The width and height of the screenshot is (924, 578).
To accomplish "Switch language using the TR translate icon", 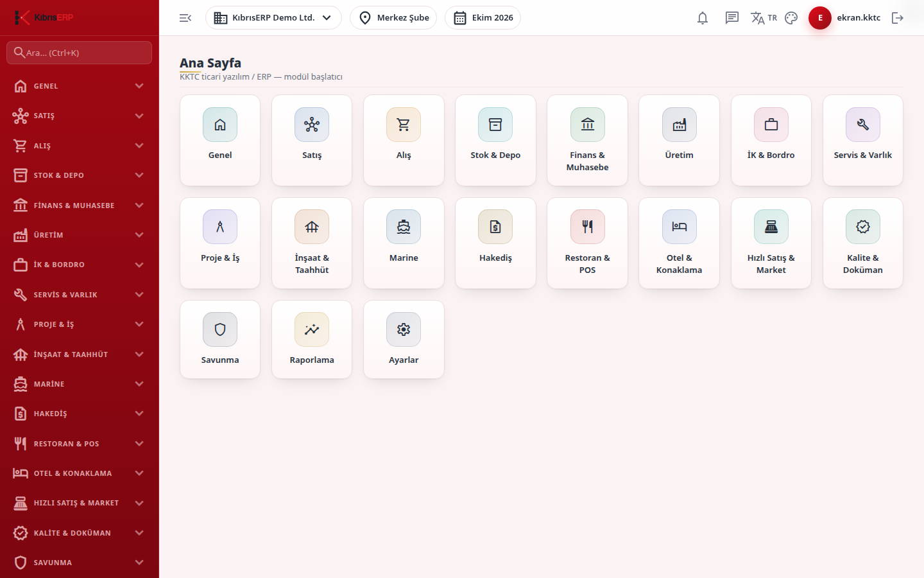I will [764, 18].
